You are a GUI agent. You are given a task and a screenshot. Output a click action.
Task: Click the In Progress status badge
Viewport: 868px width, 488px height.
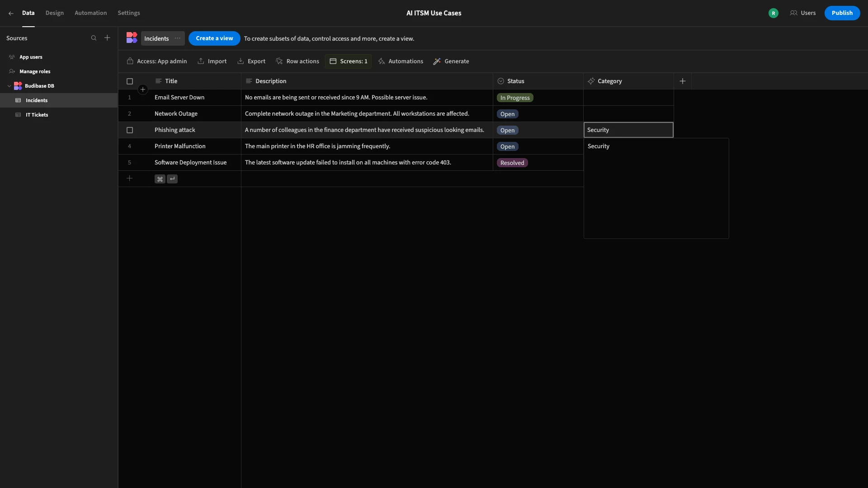(x=515, y=98)
